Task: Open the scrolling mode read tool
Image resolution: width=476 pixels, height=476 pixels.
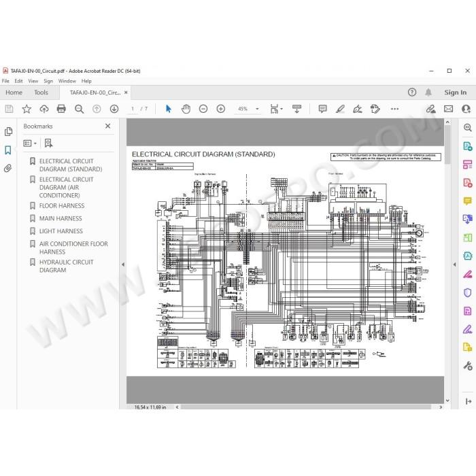Action: pos(297,109)
